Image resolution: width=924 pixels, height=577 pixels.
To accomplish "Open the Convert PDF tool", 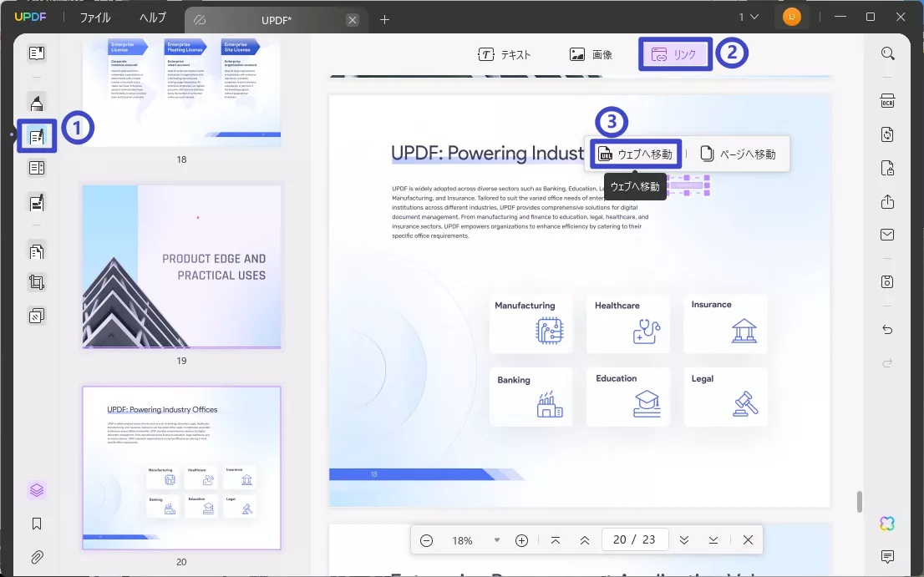I will [x=887, y=134].
